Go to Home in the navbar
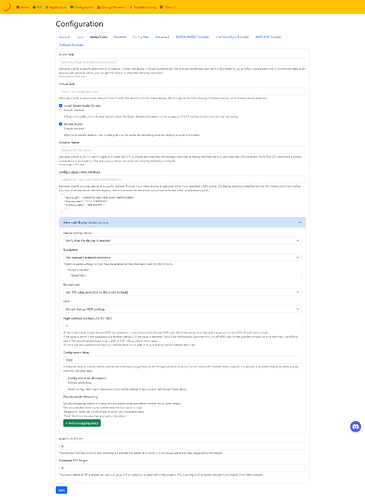The height and width of the screenshot is (500, 365). click(23, 7)
